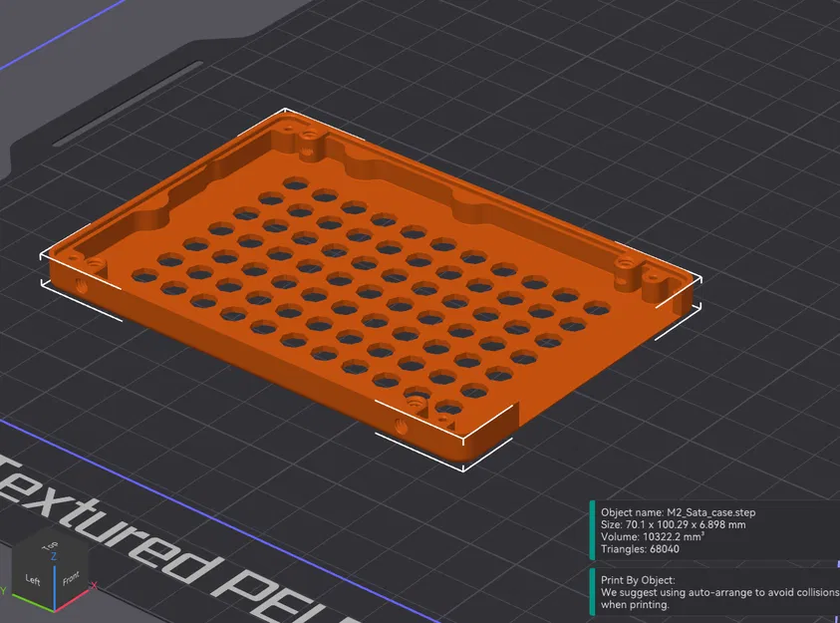
Task: Click the Left face of view cube
Action: pyautogui.click(x=33, y=579)
